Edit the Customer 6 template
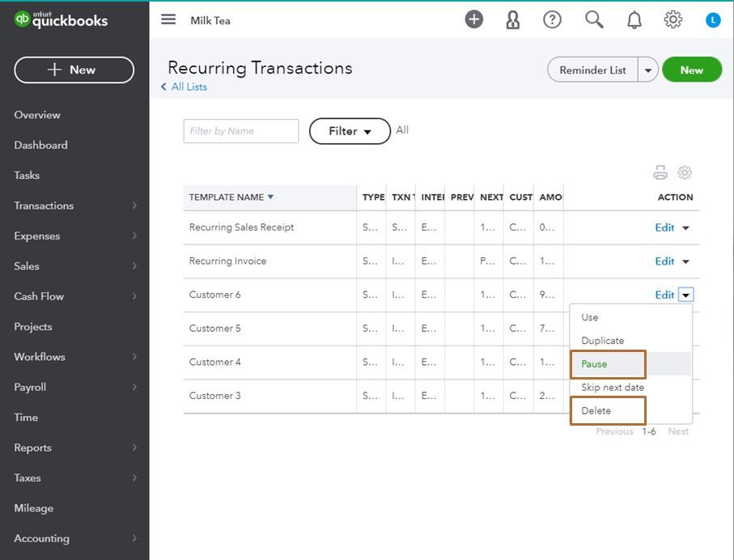The height and width of the screenshot is (560, 734). tap(664, 295)
